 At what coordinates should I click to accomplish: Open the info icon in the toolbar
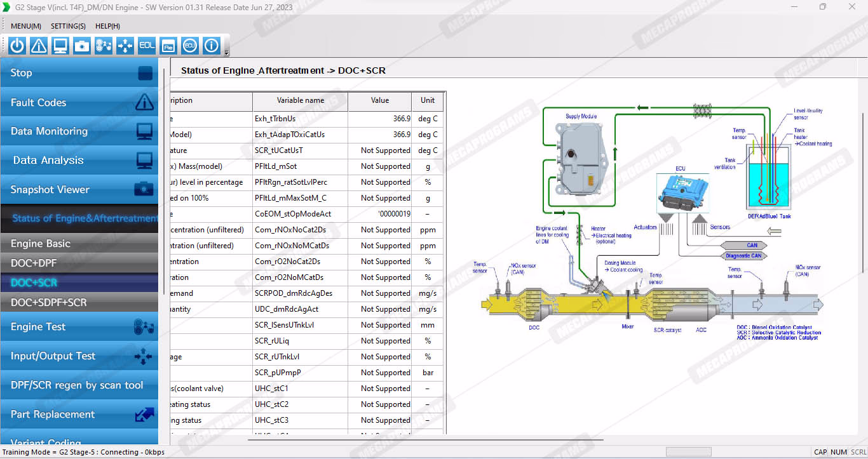point(212,46)
